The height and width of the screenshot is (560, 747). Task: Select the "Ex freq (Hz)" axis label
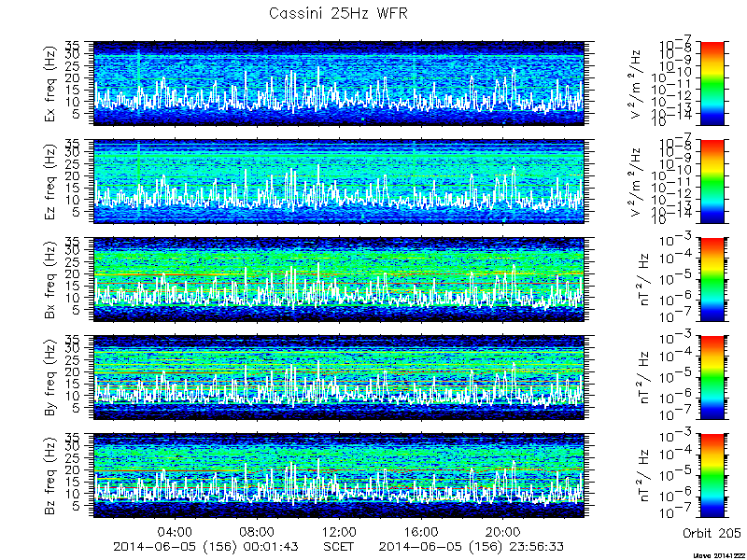click(x=50, y=84)
